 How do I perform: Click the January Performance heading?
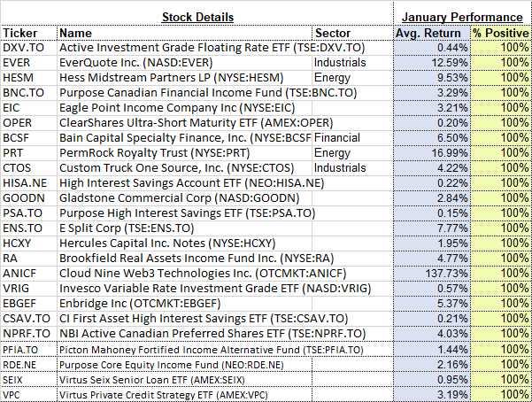pyautogui.click(x=461, y=17)
